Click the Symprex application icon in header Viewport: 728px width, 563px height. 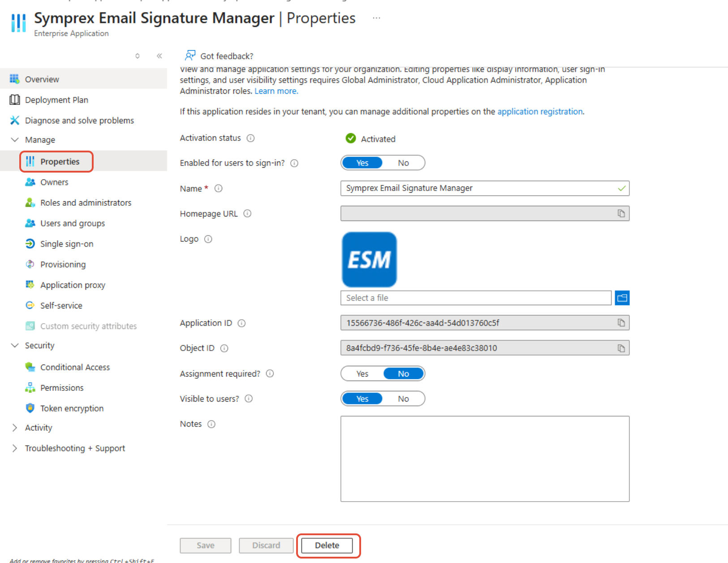[18, 22]
